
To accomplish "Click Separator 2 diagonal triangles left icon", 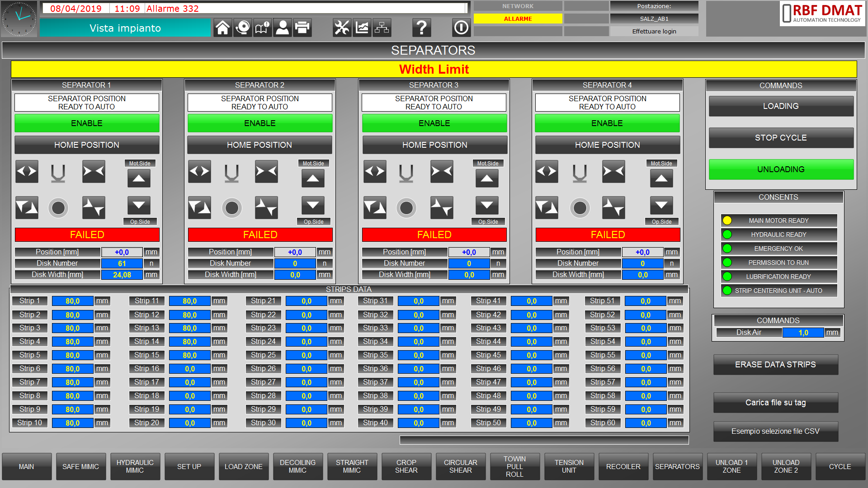I will click(x=199, y=208).
